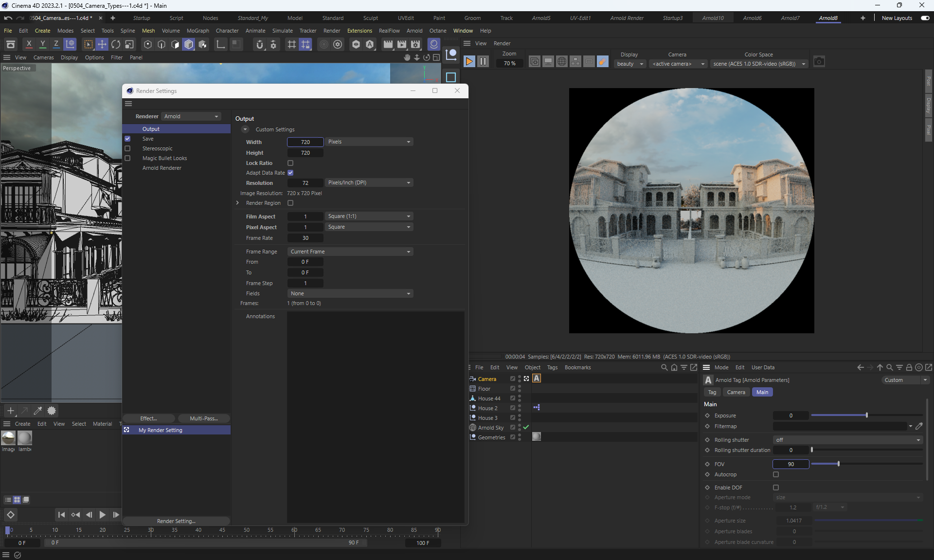Toggle the X axis lock icon
This screenshot has height=560, width=934.
[29, 45]
